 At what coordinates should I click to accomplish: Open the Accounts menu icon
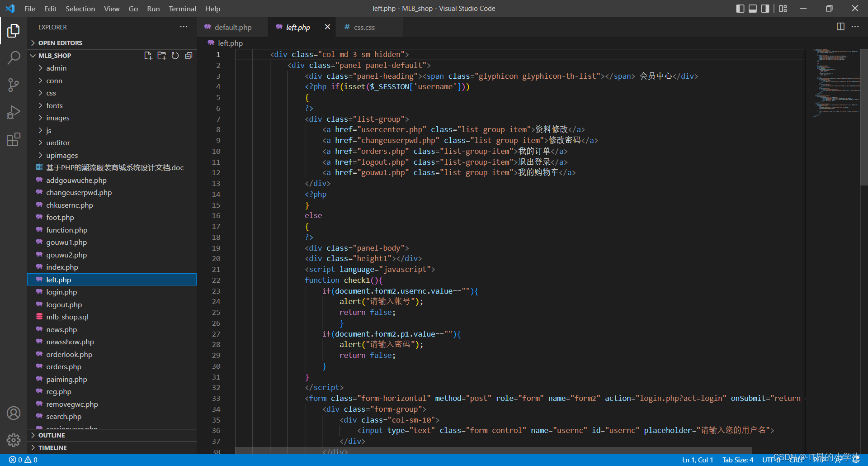coord(14,413)
